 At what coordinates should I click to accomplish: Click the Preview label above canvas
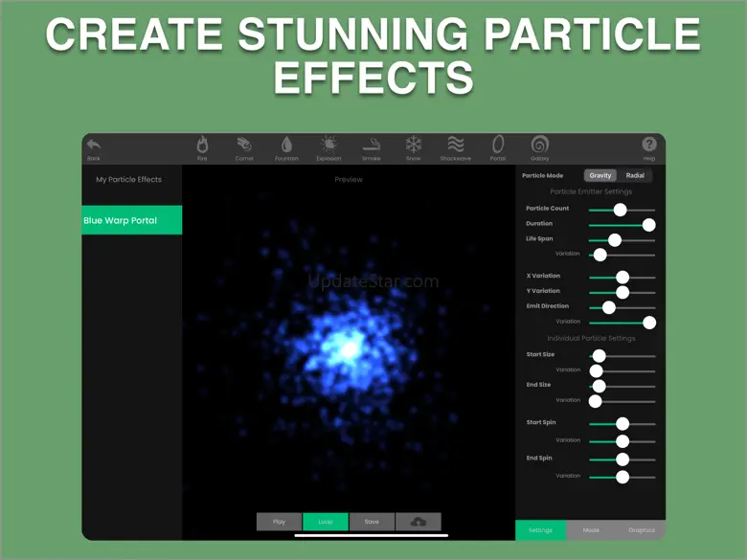(x=349, y=180)
